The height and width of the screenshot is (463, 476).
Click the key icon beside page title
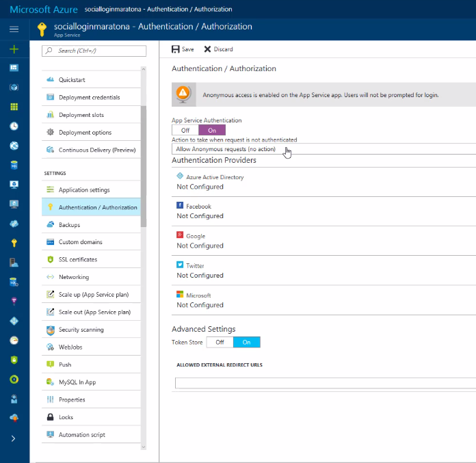pos(42,29)
